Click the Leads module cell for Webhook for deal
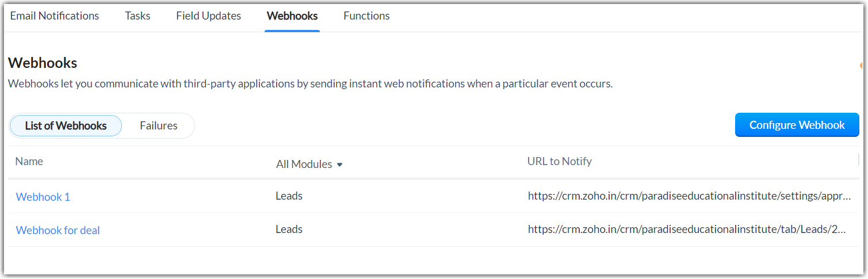This screenshot has height=279, width=868. click(289, 230)
